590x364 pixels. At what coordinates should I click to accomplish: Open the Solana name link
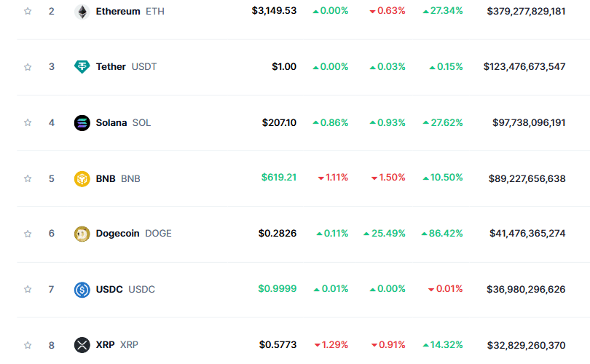pyautogui.click(x=111, y=122)
